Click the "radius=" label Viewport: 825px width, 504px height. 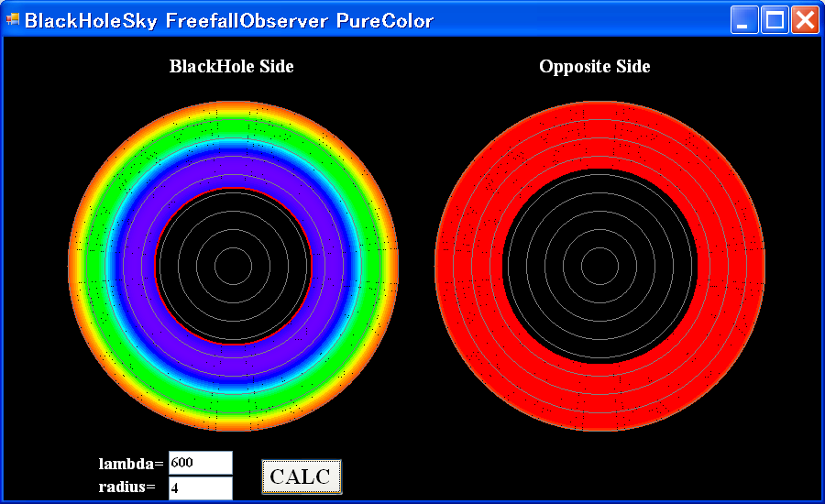click(x=126, y=487)
